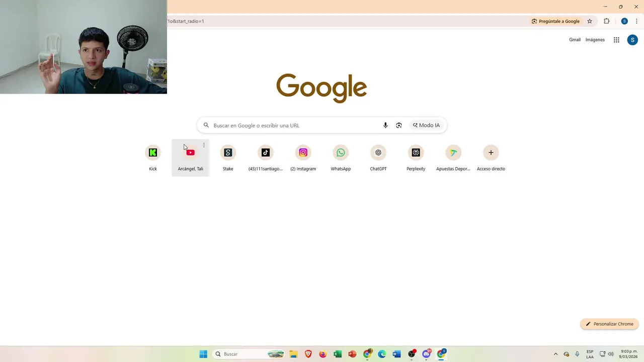Open Excel from the taskbar
Screen dimensions: 644x362
point(338,354)
